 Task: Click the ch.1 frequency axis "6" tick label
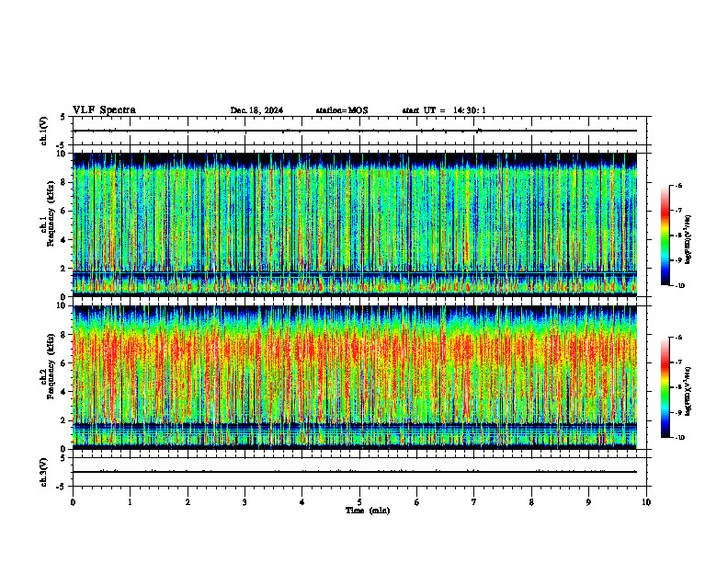point(64,212)
